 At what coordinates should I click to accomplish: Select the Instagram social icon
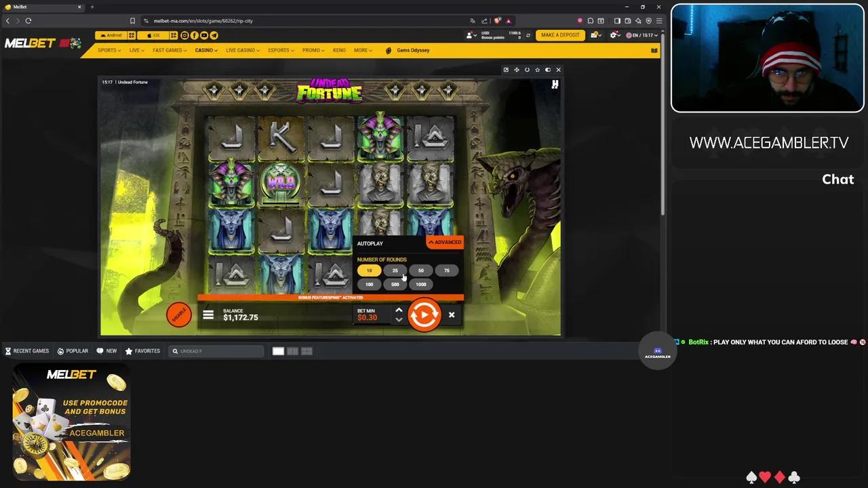184,35
